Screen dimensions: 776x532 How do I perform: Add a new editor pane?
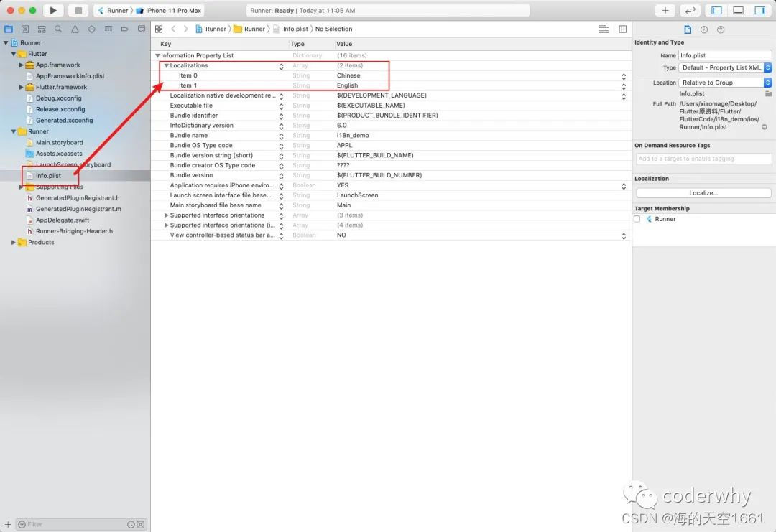tap(622, 29)
